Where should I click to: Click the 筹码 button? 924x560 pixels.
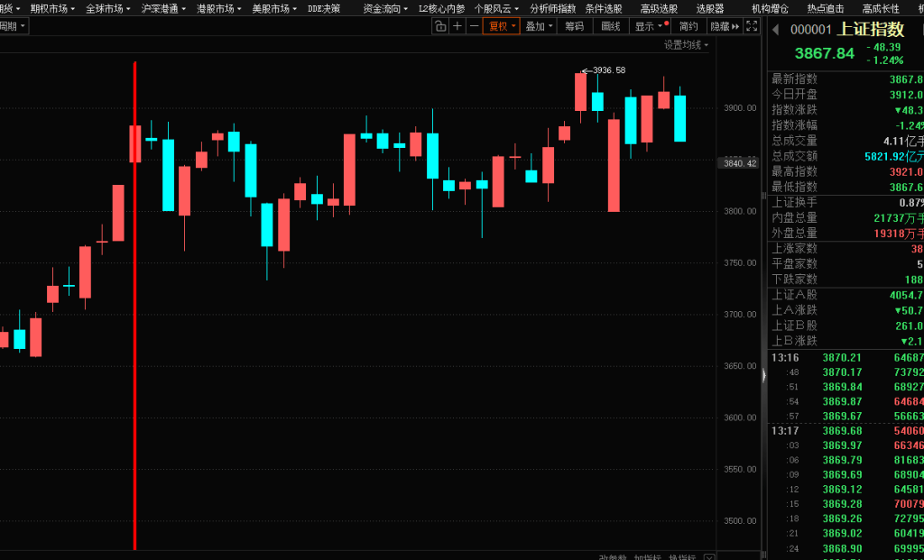click(574, 26)
